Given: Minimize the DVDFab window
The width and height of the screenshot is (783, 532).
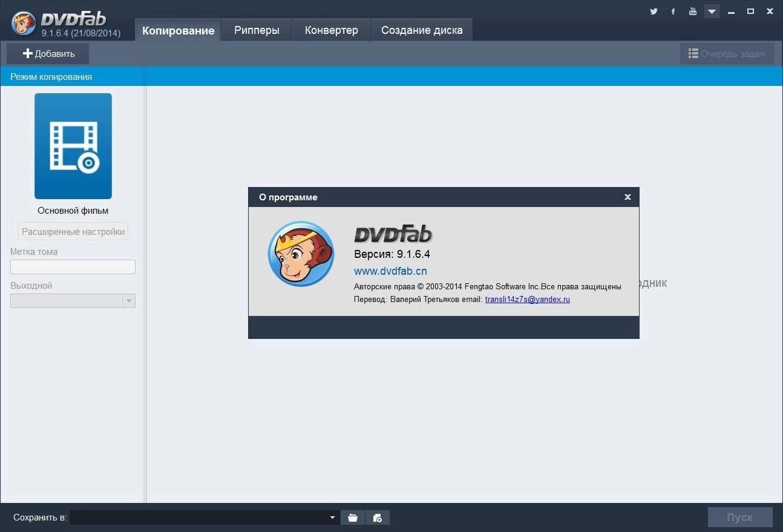Looking at the screenshot, I should (732, 11).
